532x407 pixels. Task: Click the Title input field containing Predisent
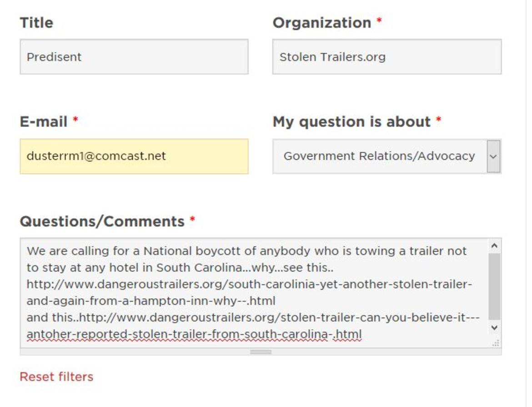[134, 57]
